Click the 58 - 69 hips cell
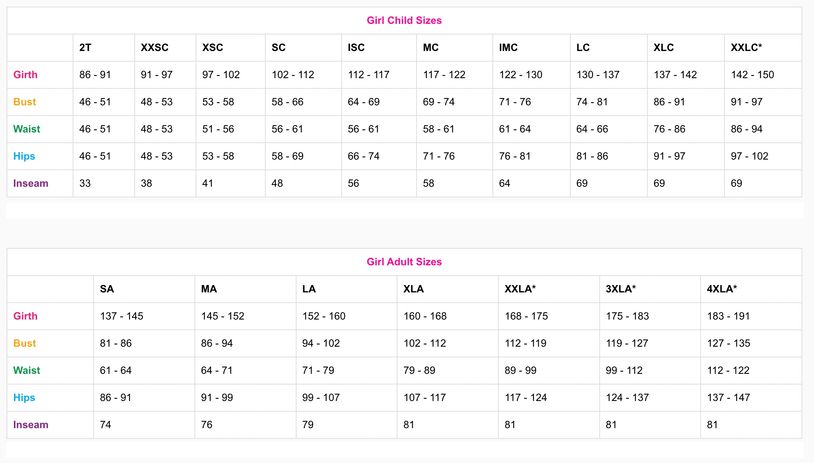 point(287,156)
